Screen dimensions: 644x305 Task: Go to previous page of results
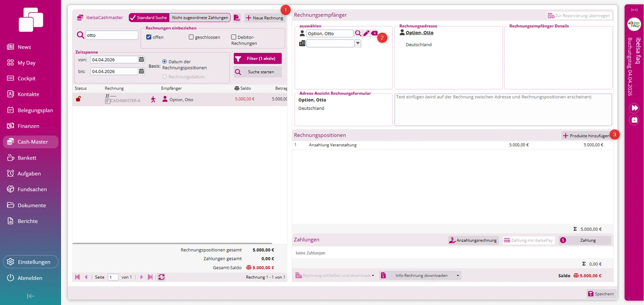pyautogui.click(x=86, y=277)
